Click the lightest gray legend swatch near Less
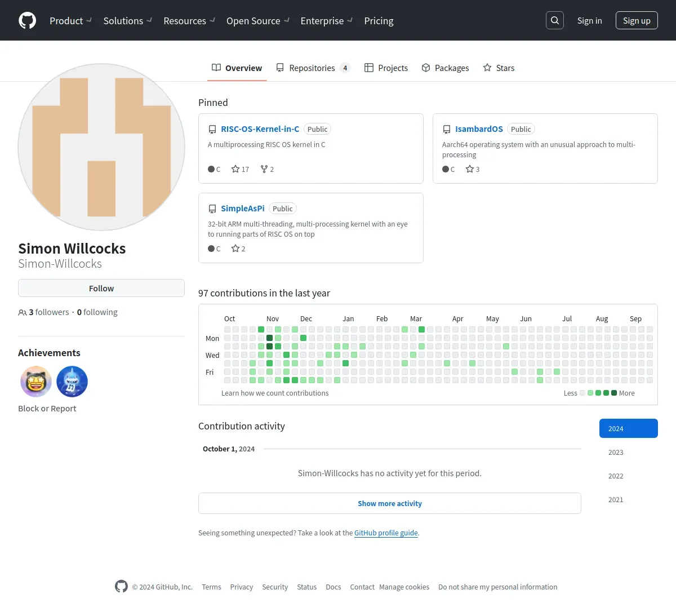The height and width of the screenshot is (616, 676). [x=582, y=393]
